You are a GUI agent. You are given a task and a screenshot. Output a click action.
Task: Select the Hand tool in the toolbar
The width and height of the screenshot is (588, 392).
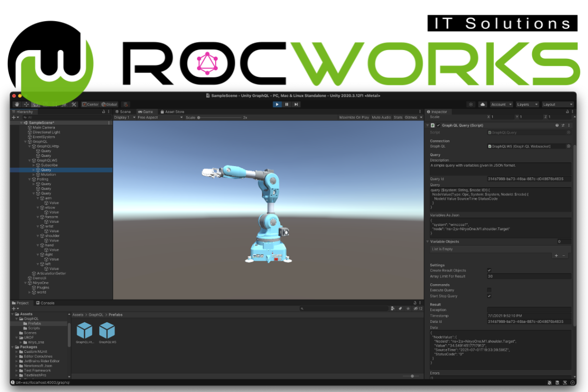coord(17,104)
